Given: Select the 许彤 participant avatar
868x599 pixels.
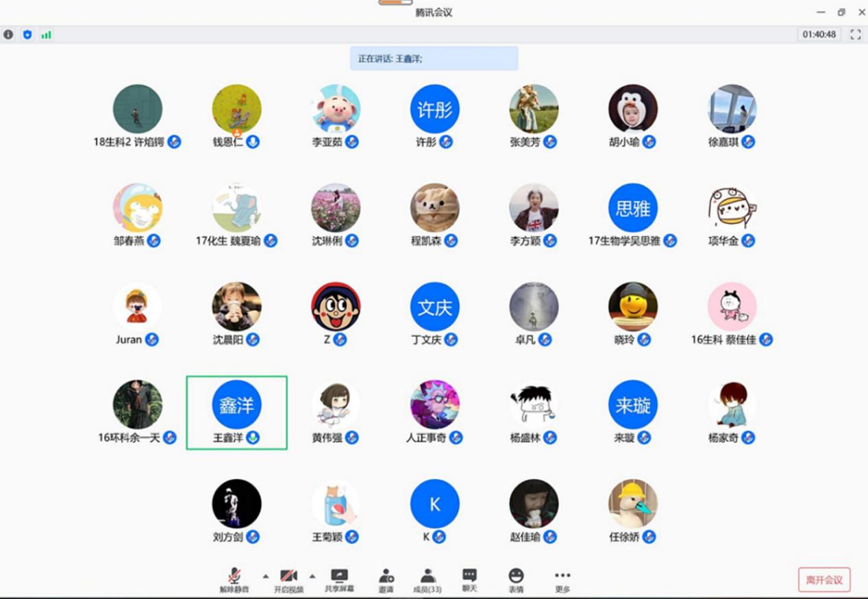Looking at the screenshot, I should point(434,109).
